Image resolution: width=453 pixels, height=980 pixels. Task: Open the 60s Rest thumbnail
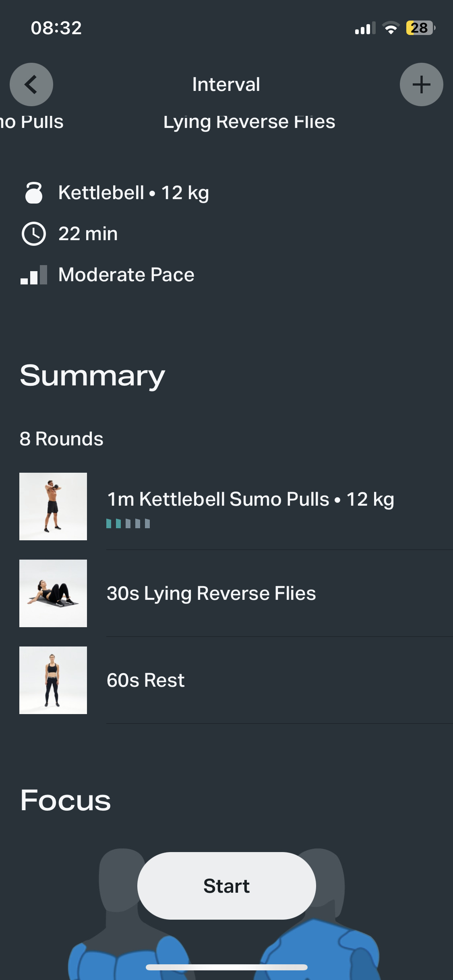[x=53, y=680]
